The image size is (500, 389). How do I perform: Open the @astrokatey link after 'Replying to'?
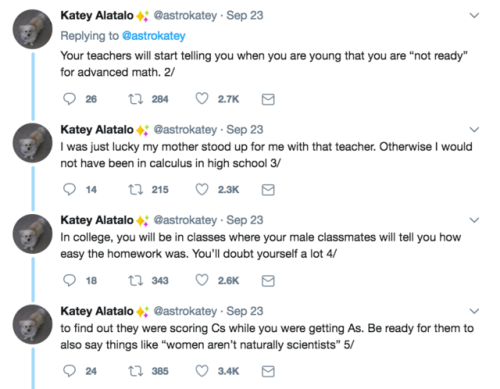point(154,36)
